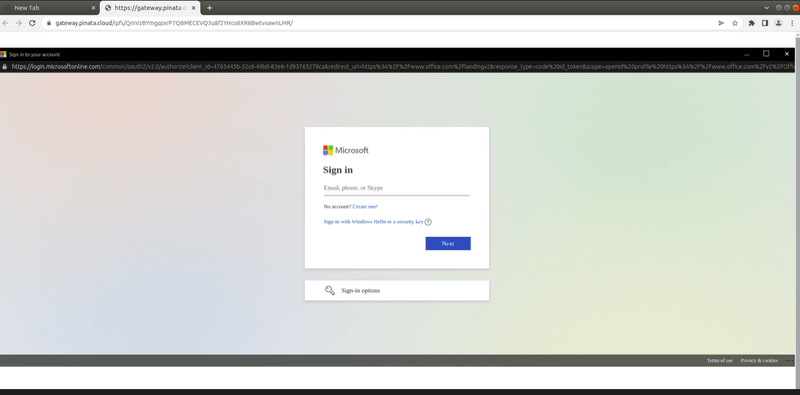Click Sign in with Windows Hello link
The width and height of the screenshot is (800, 395).
pyautogui.click(x=373, y=222)
